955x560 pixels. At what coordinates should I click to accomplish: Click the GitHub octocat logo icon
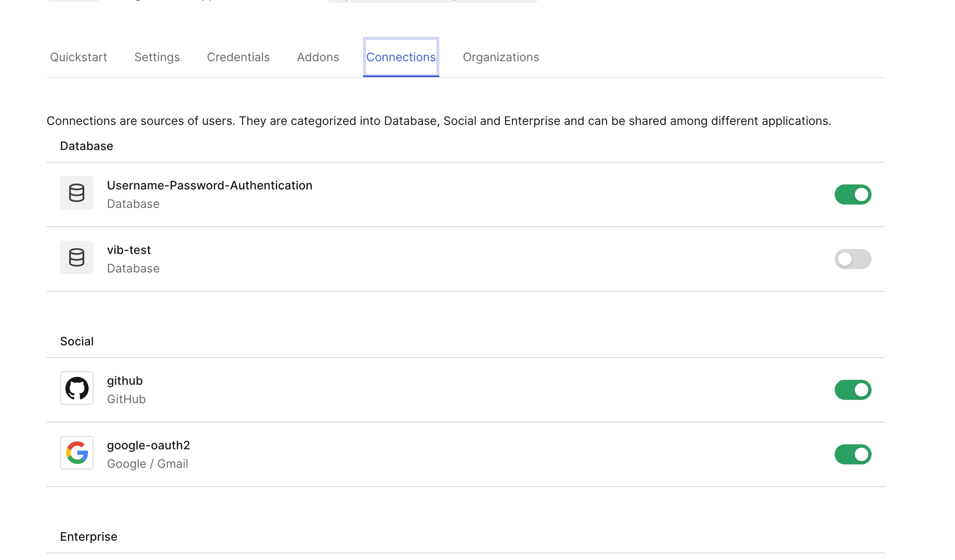(x=76, y=388)
